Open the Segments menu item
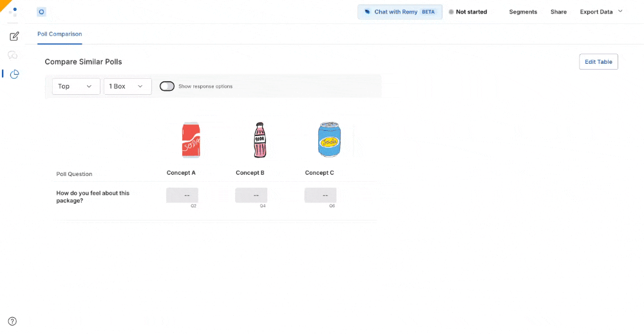Image resolution: width=644 pixels, height=334 pixels. pyautogui.click(x=523, y=12)
